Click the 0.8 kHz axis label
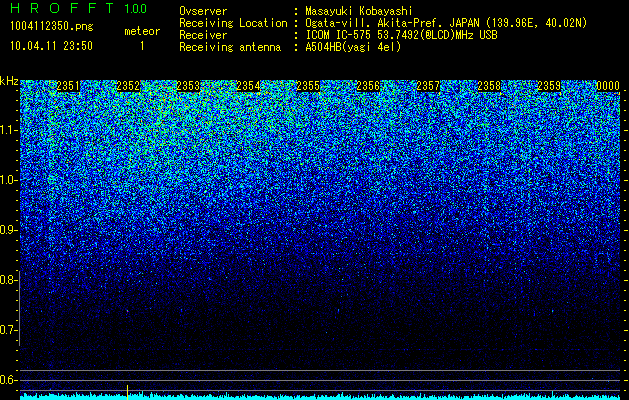The width and height of the screenshot is (629, 400). tap(8, 280)
